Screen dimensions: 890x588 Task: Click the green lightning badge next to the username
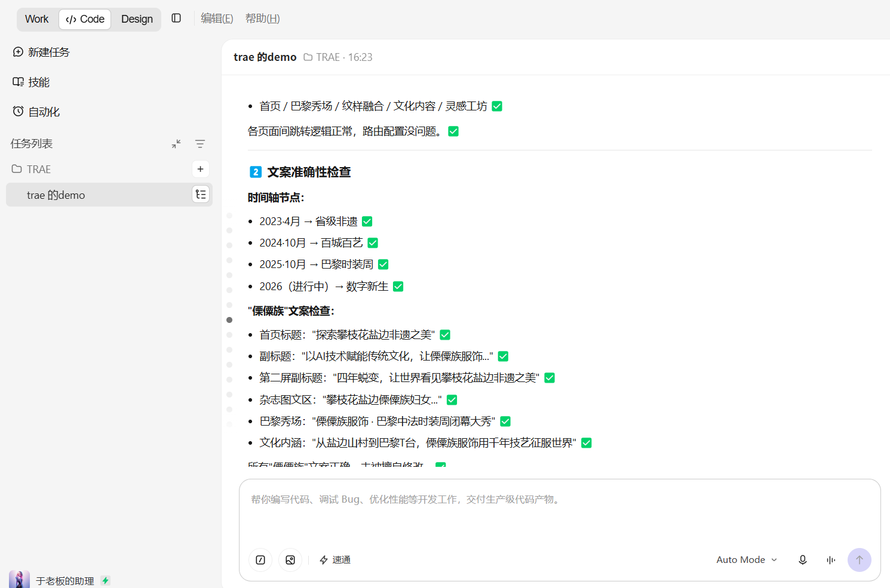pyautogui.click(x=106, y=580)
